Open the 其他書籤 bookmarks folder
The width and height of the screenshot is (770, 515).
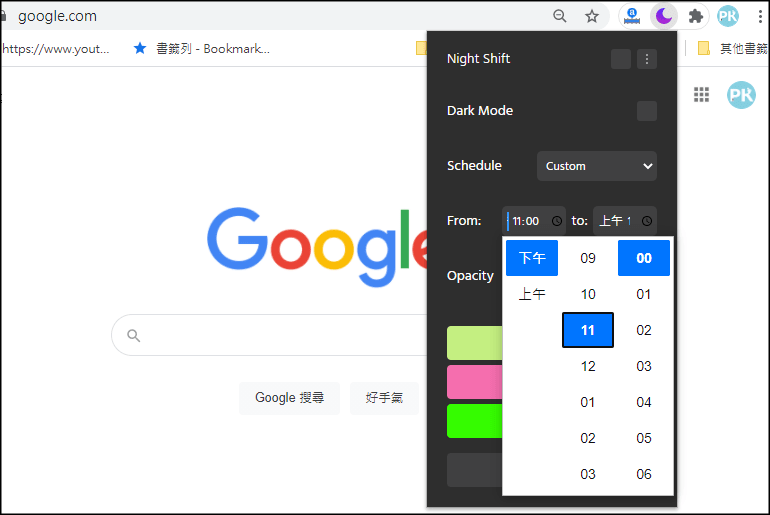tap(732, 48)
